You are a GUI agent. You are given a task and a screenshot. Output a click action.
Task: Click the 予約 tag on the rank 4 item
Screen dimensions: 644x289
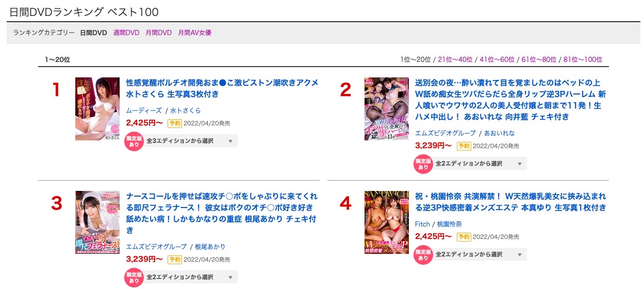tap(464, 236)
